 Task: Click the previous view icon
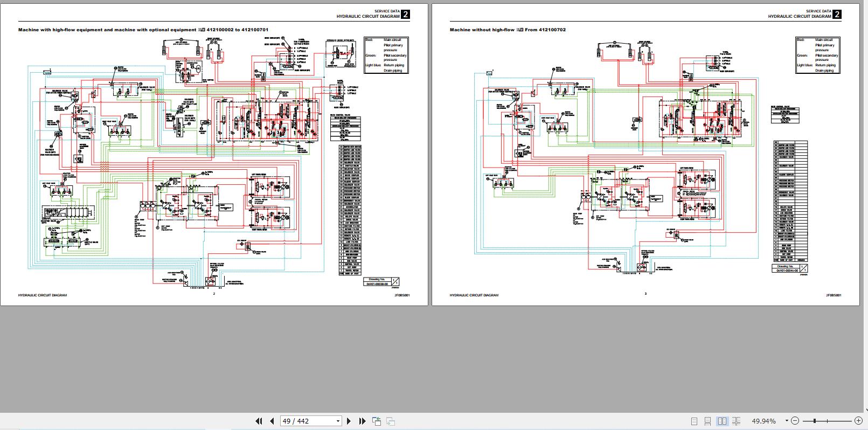pyautogui.click(x=377, y=421)
